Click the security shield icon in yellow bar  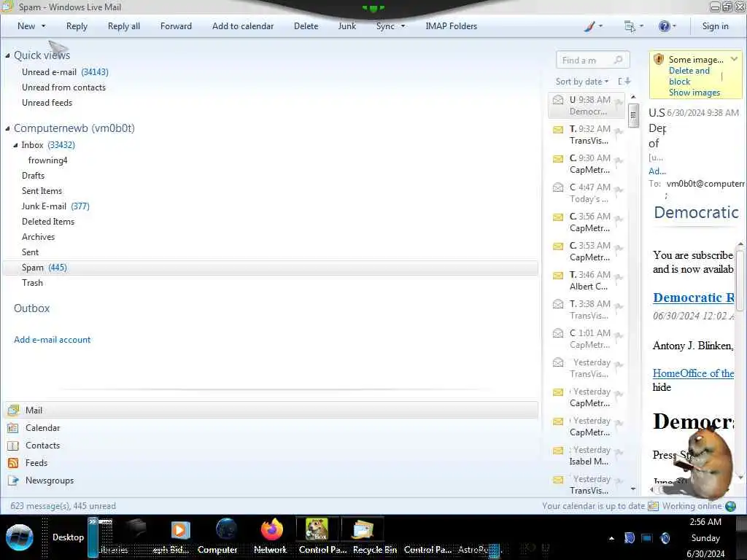(659, 60)
